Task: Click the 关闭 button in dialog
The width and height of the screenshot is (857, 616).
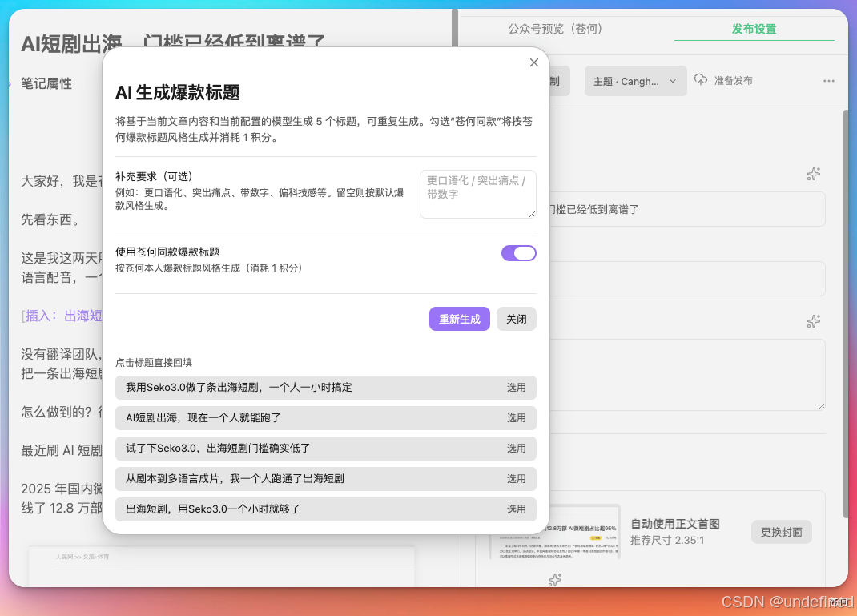Action: click(x=516, y=319)
